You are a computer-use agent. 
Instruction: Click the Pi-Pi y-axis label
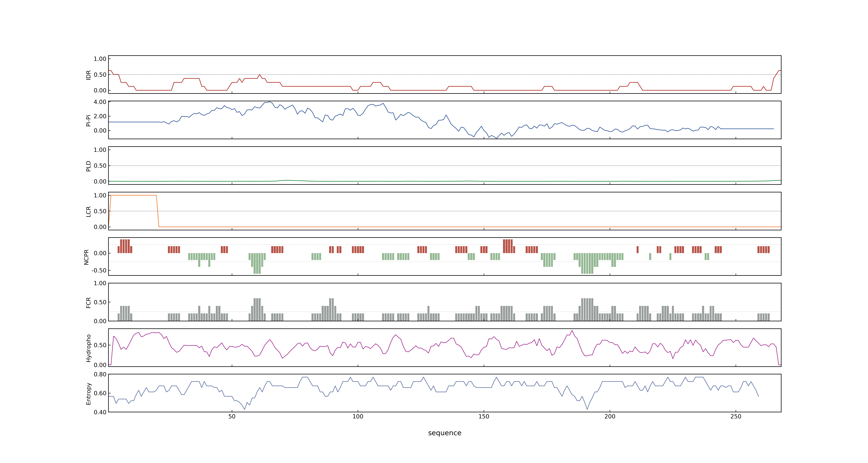point(88,120)
